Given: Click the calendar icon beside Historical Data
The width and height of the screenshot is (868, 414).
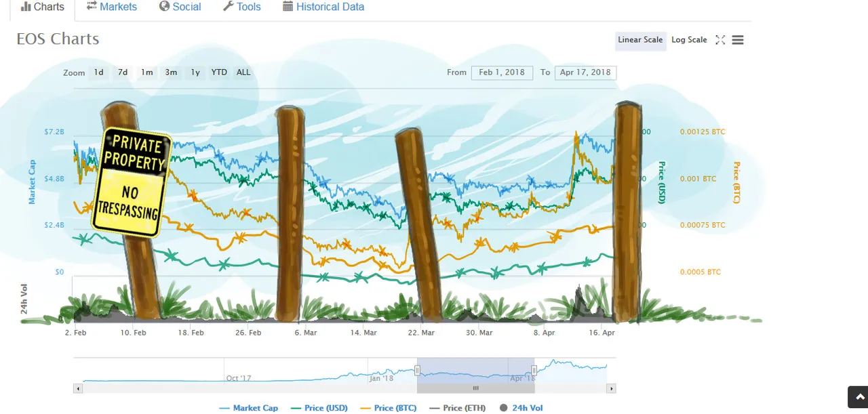Looking at the screenshot, I should point(288,7).
